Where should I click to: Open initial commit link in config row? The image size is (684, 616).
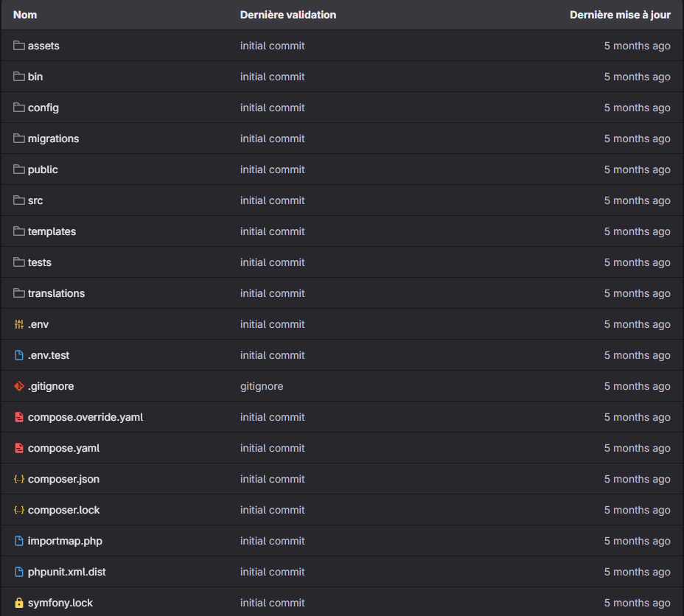click(272, 108)
